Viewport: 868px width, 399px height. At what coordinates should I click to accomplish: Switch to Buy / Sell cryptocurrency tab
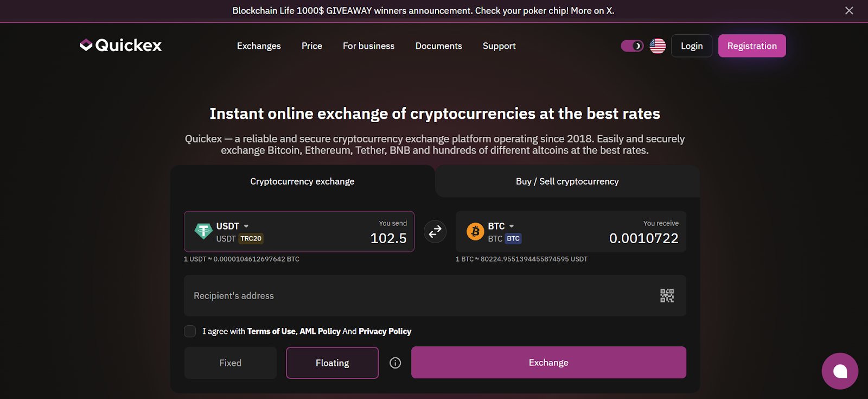[567, 181]
